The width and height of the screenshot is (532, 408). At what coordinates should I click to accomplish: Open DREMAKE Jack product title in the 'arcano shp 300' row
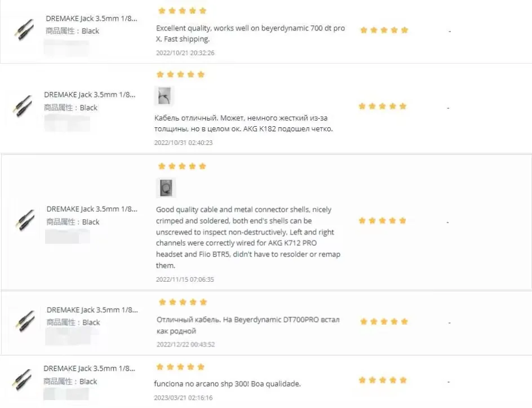(90, 369)
